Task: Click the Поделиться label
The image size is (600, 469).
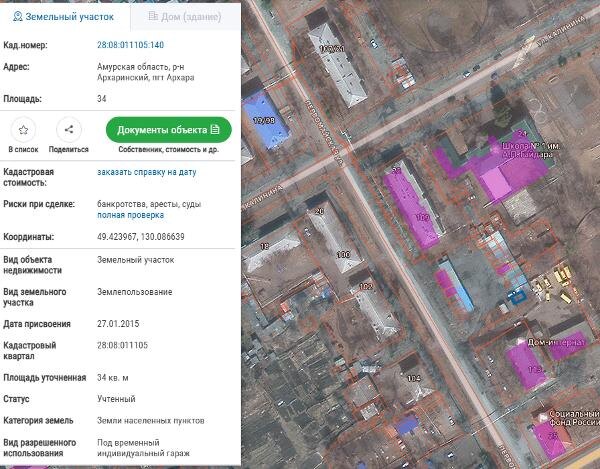Action: coord(68,149)
